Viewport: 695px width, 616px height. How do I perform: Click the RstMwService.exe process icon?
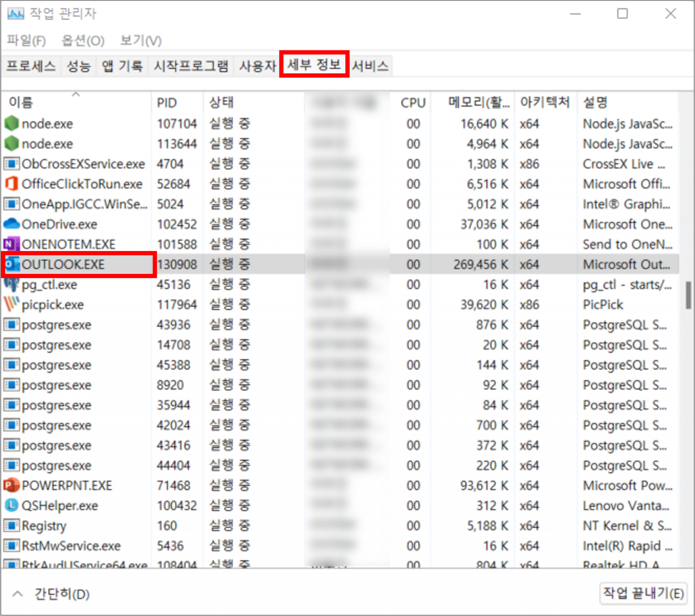12,545
